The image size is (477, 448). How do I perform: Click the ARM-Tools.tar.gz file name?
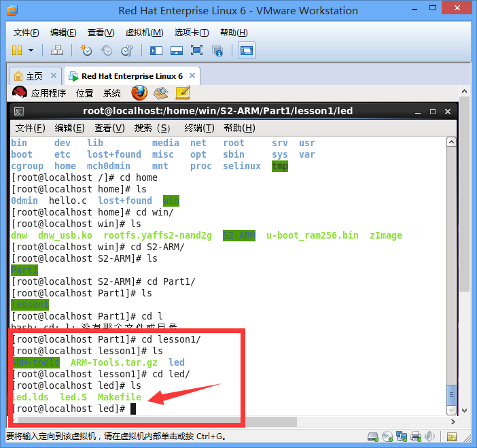[x=114, y=362]
